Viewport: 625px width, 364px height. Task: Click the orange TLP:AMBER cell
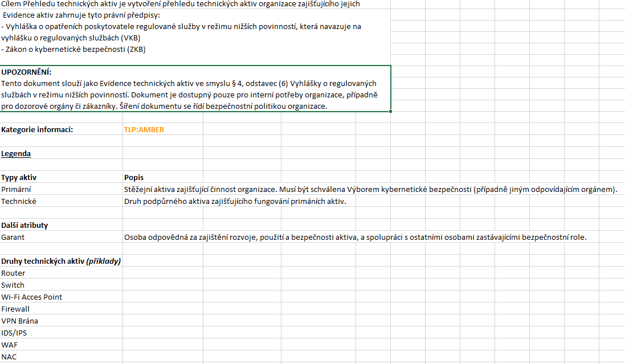[x=144, y=130]
